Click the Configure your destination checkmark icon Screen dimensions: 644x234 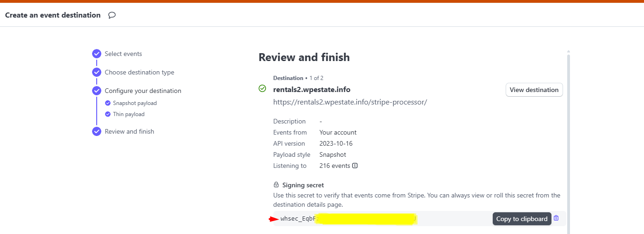pos(97,91)
